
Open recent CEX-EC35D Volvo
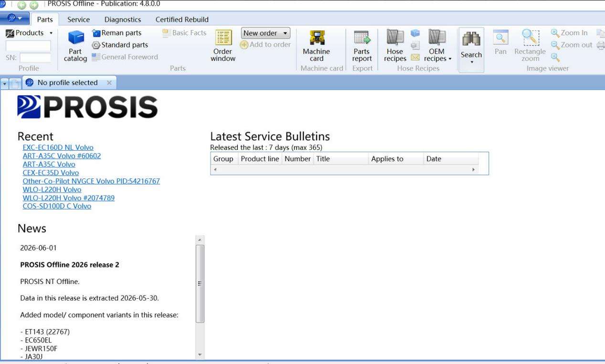click(x=51, y=173)
